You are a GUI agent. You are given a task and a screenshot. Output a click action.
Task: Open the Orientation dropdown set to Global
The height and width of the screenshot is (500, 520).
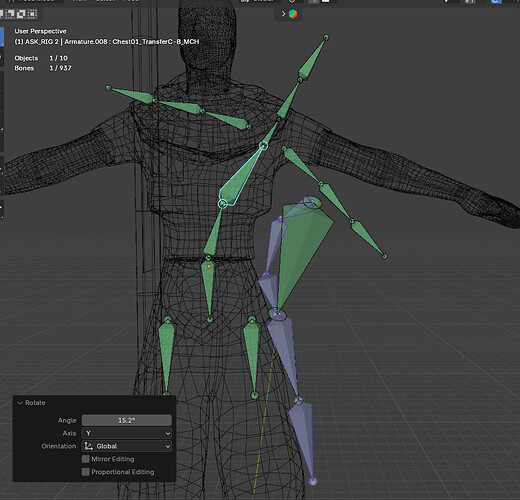pos(127,446)
